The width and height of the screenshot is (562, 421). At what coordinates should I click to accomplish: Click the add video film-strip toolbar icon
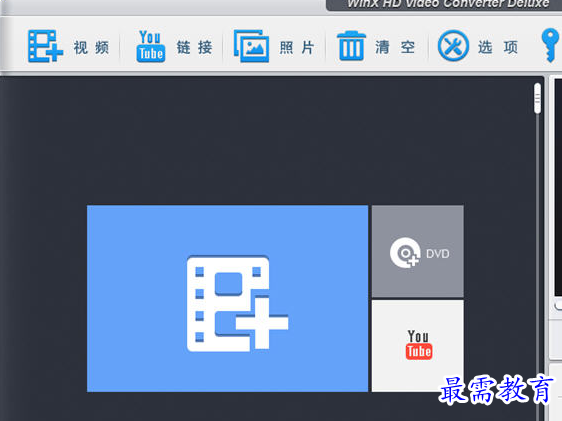point(46,46)
